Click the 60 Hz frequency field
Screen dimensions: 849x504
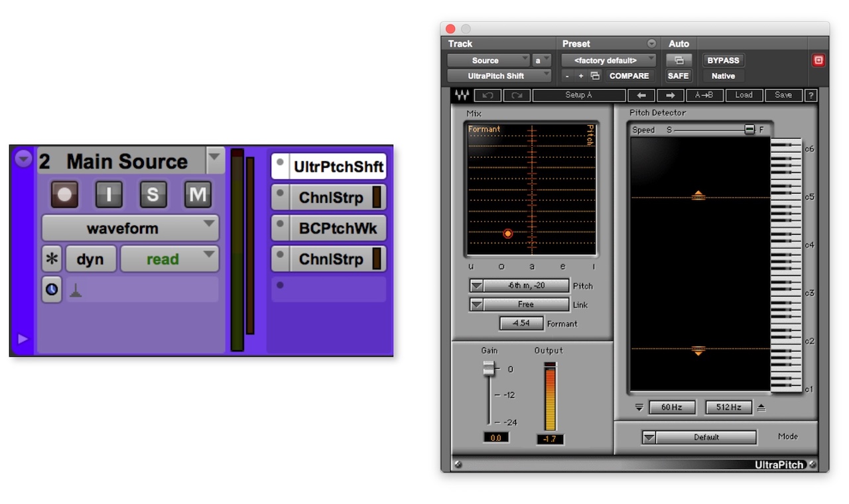point(672,407)
